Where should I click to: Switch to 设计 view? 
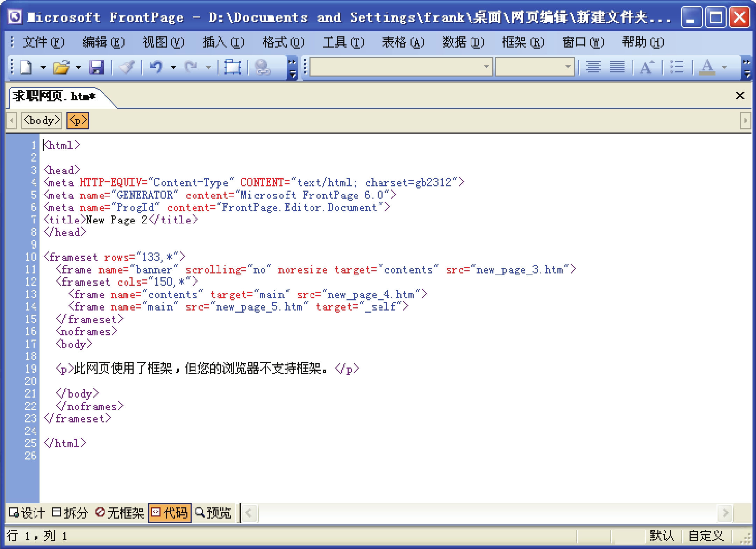click(27, 513)
